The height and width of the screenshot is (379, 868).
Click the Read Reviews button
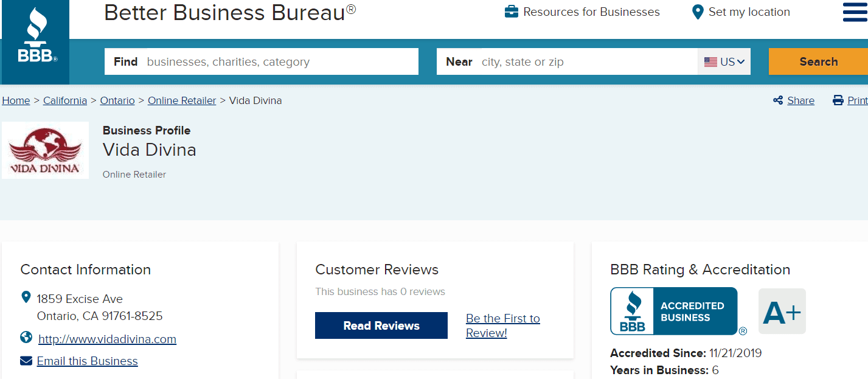point(381,325)
